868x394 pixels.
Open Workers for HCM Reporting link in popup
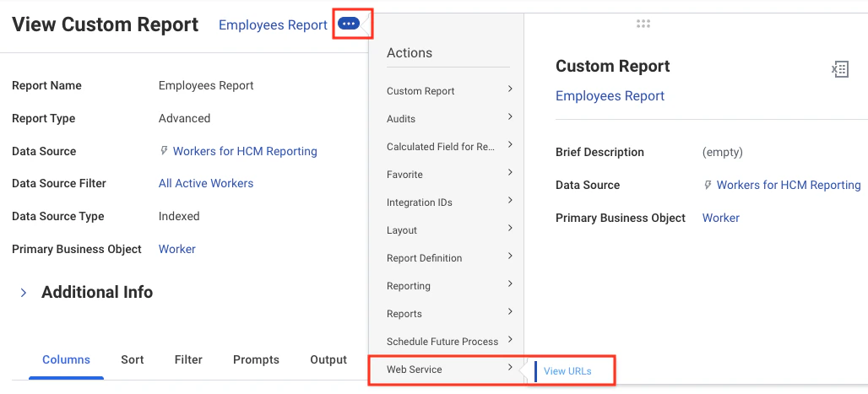click(x=789, y=185)
